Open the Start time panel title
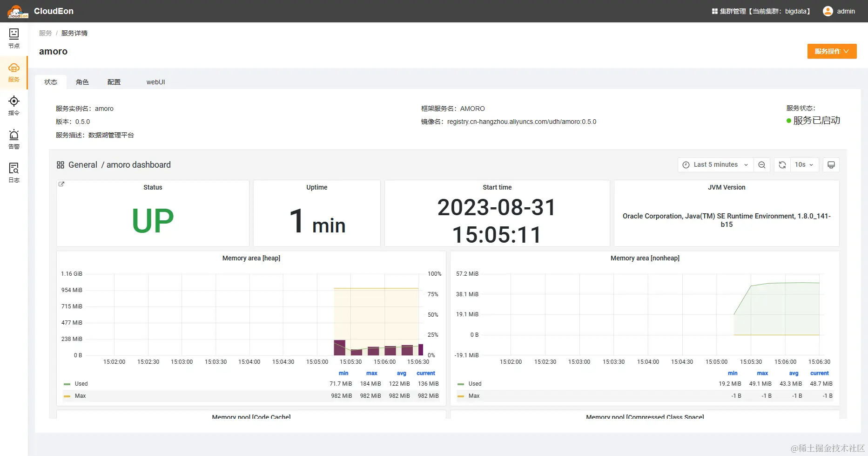The height and width of the screenshot is (456, 868). pyautogui.click(x=497, y=187)
